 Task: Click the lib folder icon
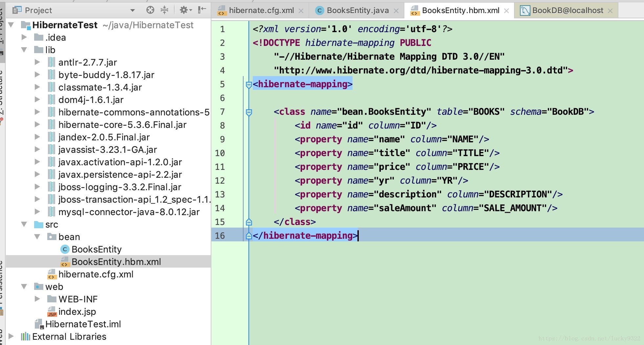[39, 50]
